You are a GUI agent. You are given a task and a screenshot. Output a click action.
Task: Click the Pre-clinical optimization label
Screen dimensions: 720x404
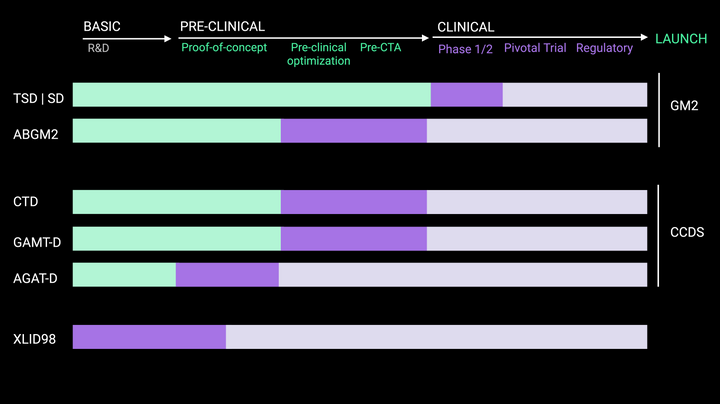319,54
